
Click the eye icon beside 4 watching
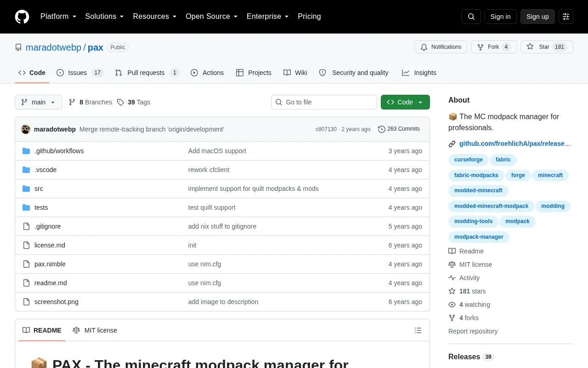(452, 305)
